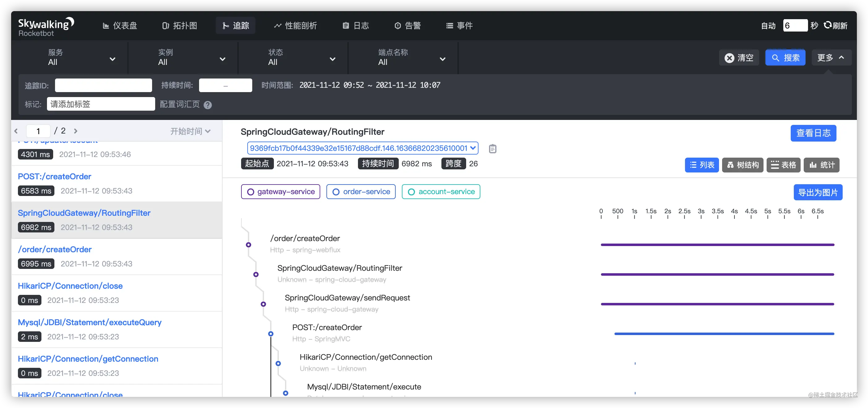Screen dimensions: 868x408
Task: Go to next trace list page
Action: pos(75,131)
